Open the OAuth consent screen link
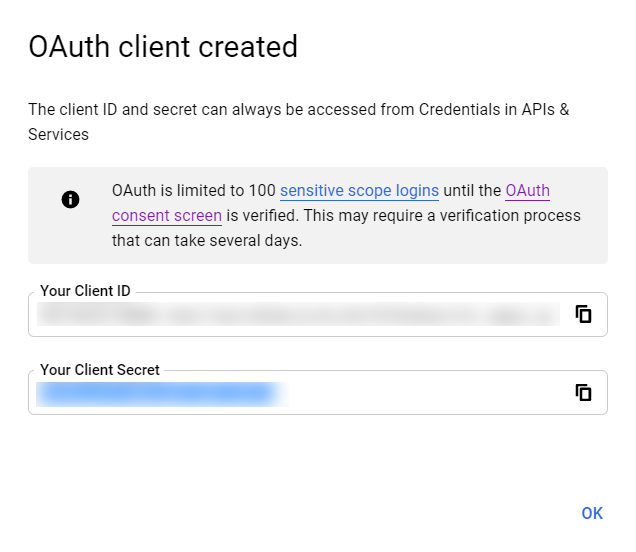Screen dimensions: 636x552 pyautogui.click(x=527, y=190)
